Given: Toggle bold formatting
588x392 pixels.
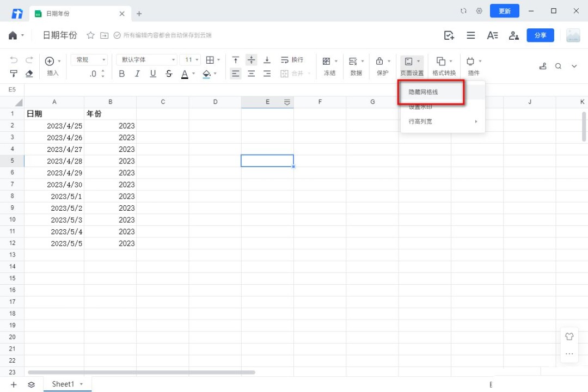Looking at the screenshot, I should (122, 73).
